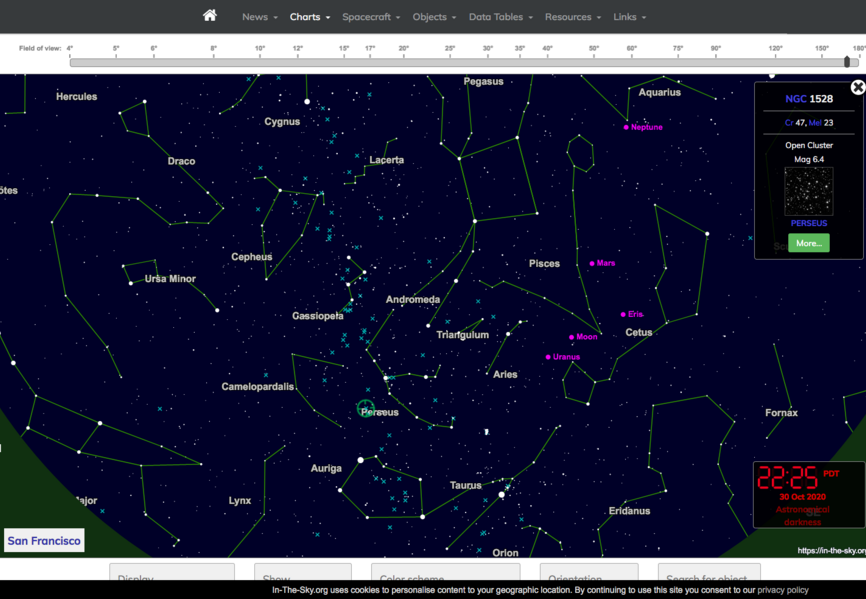Set field of view to 60° on slider
Screen dimensions: 866x599
click(631, 62)
